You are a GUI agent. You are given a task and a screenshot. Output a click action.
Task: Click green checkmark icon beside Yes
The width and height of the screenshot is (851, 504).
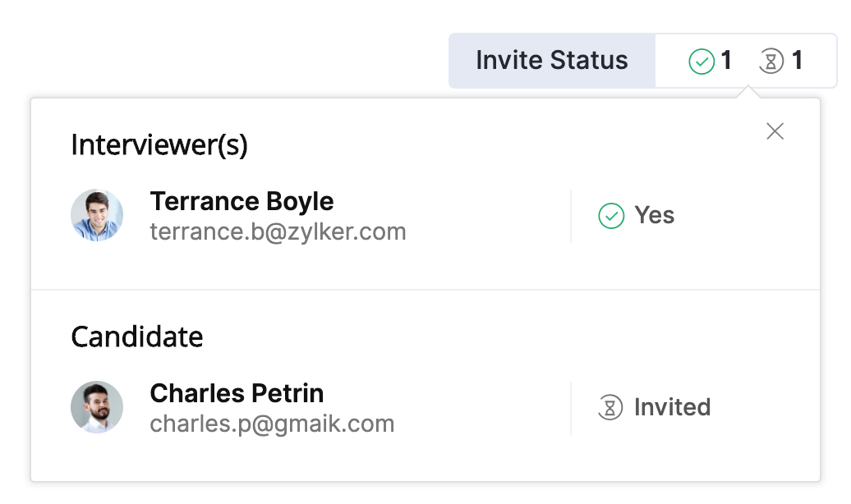[x=611, y=216]
